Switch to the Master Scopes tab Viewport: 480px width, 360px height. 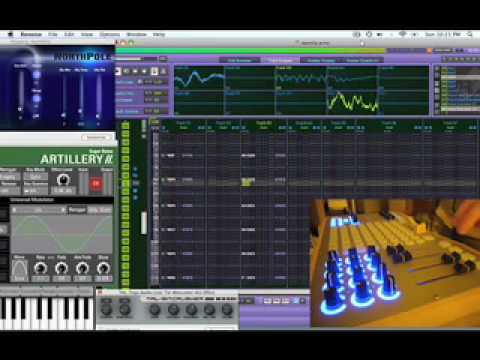point(321,60)
